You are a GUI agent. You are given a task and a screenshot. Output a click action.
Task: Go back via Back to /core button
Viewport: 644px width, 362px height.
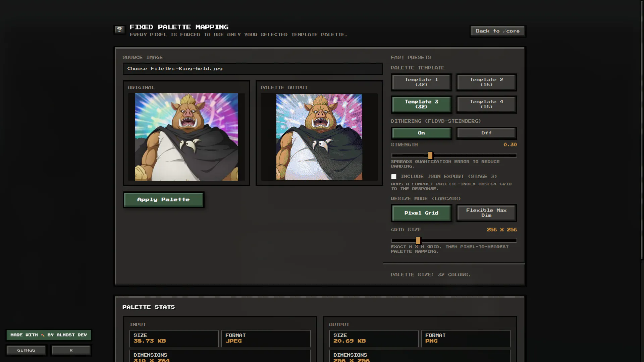[x=498, y=31]
